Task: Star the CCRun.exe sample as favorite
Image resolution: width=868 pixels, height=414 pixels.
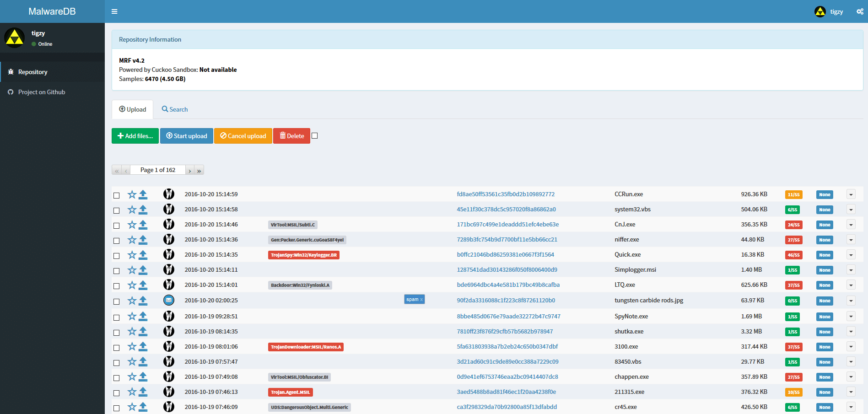Action: [x=132, y=194]
